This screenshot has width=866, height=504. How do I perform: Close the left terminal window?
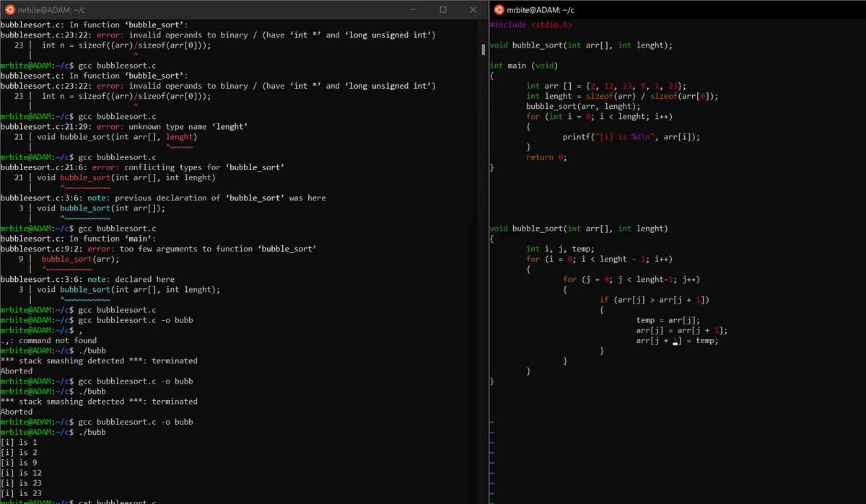[x=473, y=9]
